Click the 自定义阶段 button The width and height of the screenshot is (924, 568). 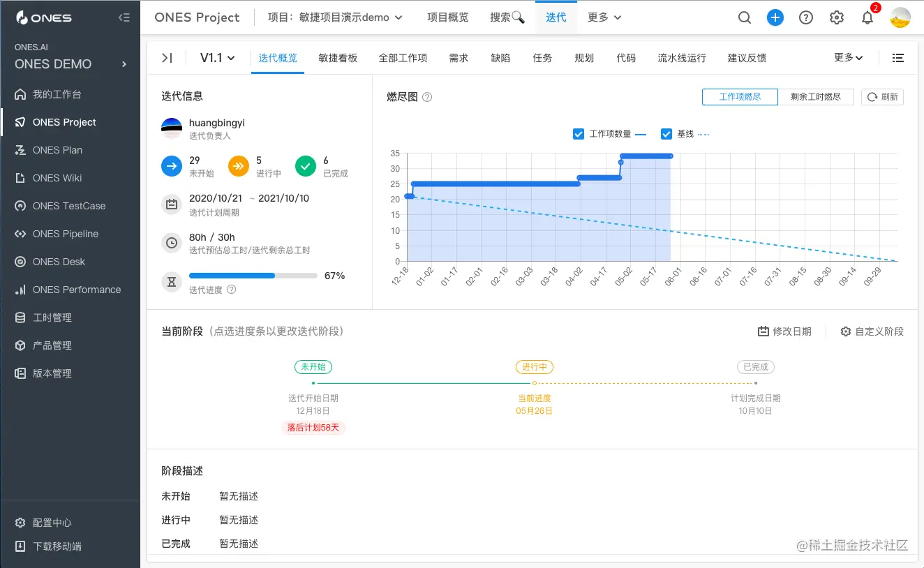pyautogui.click(x=872, y=331)
